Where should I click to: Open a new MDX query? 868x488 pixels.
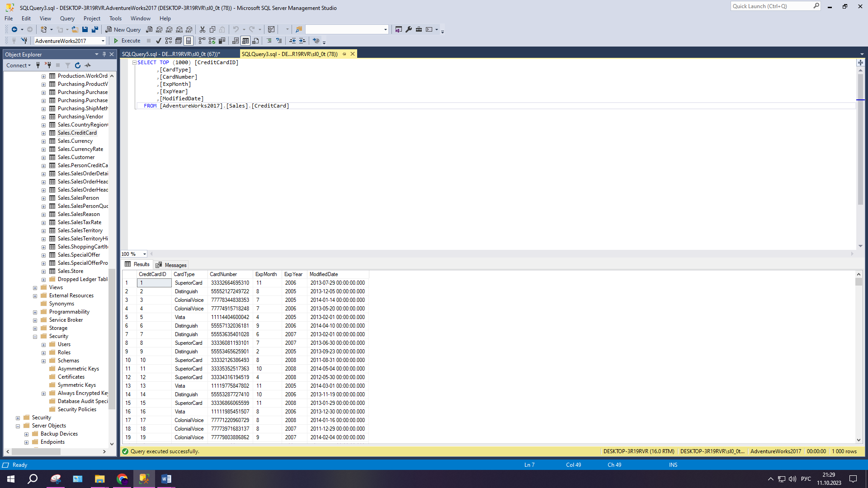click(159, 29)
